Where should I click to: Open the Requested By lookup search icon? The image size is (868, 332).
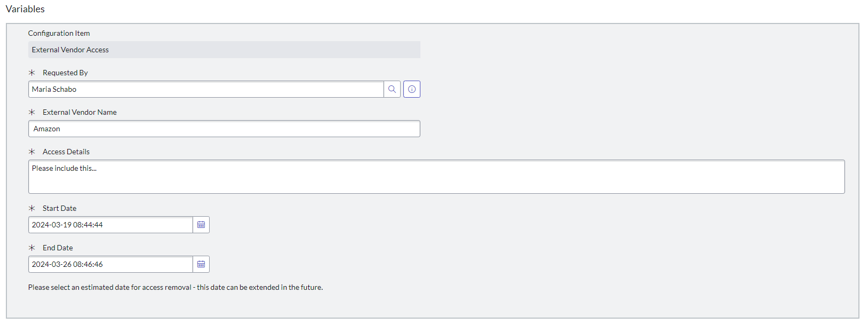pyautogui.click(x=392, y=89)
